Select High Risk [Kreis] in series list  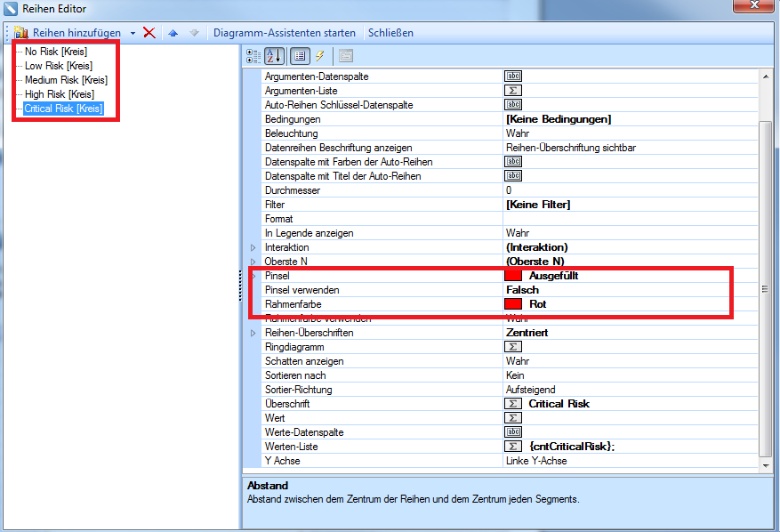[59, 94]
